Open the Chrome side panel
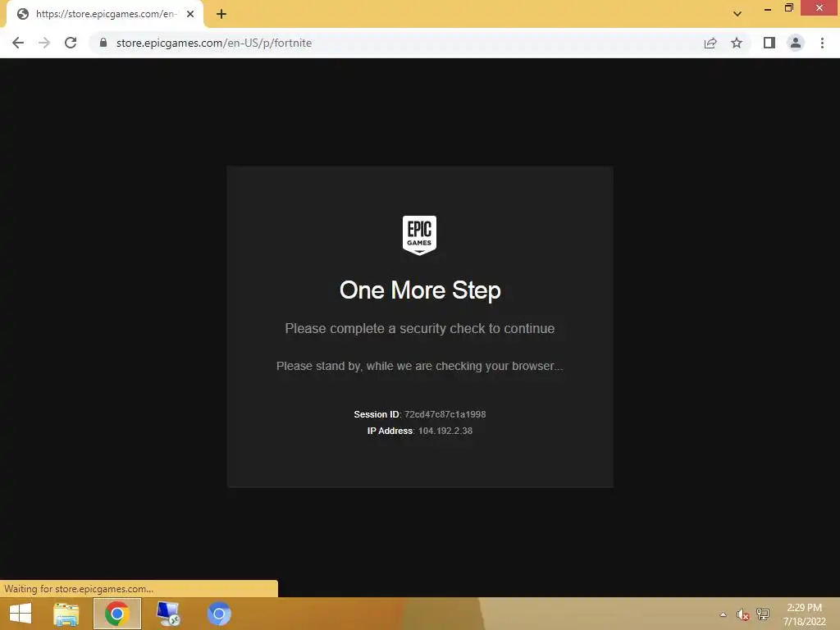This screenshot has height=630, width=840. pyautogui.click(x=769, y=43)
